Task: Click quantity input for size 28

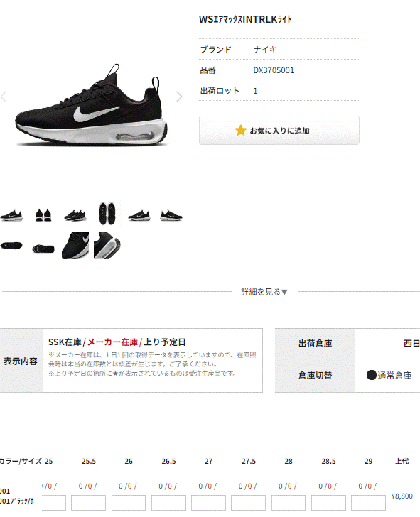Action: click(289, 503)
